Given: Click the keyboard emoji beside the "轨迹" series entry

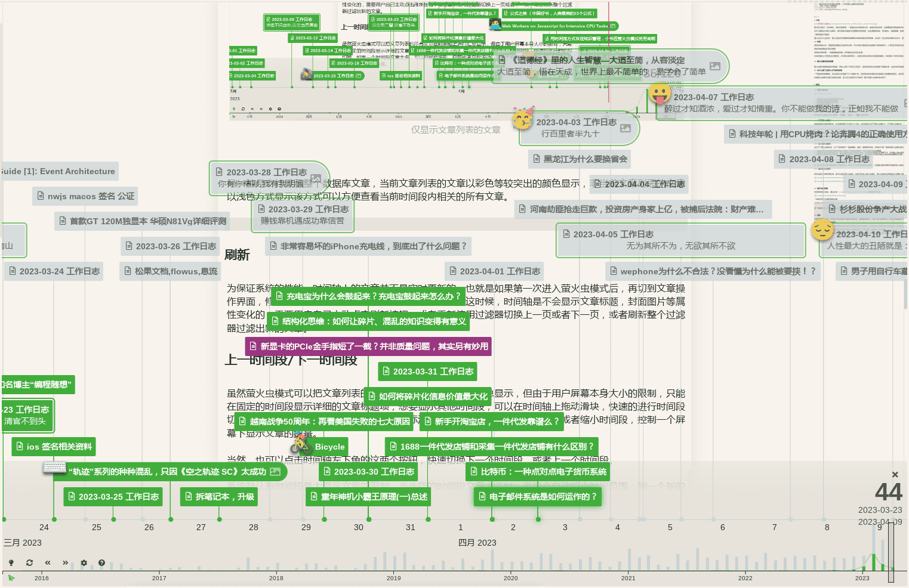Looking at the screenshot, I should (55, 468).
